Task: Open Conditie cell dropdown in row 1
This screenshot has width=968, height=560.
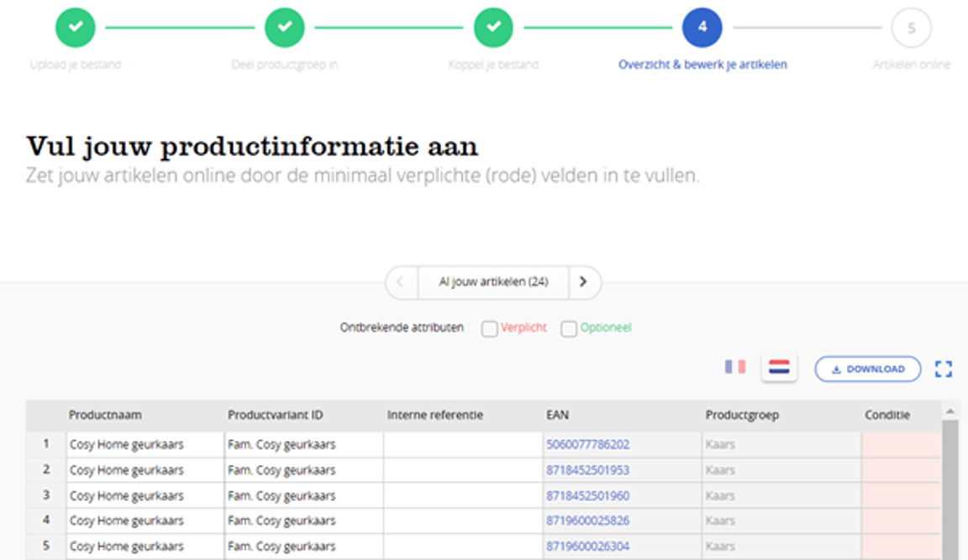Action: tap(901, 444)
